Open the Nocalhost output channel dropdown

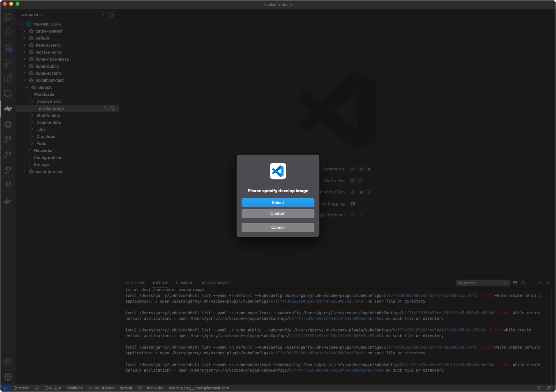(483, 283)
